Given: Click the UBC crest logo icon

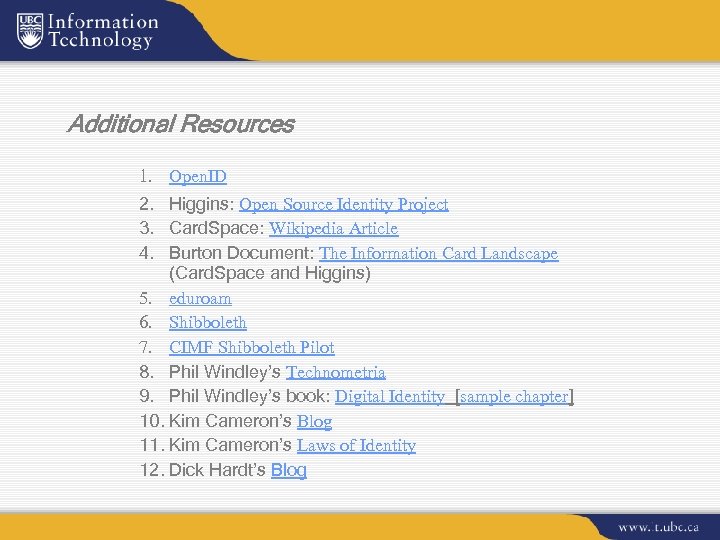Looking at the screenshot, I should (30, 30).
